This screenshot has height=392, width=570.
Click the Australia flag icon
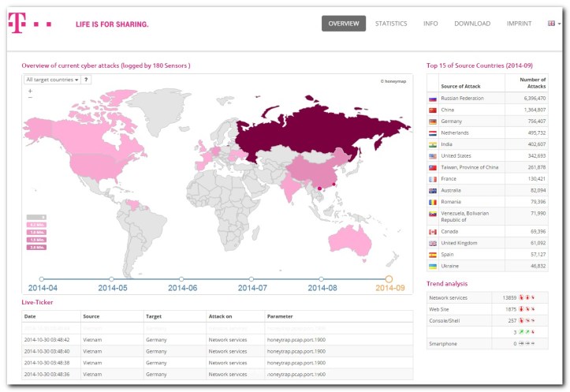point(432,191)
